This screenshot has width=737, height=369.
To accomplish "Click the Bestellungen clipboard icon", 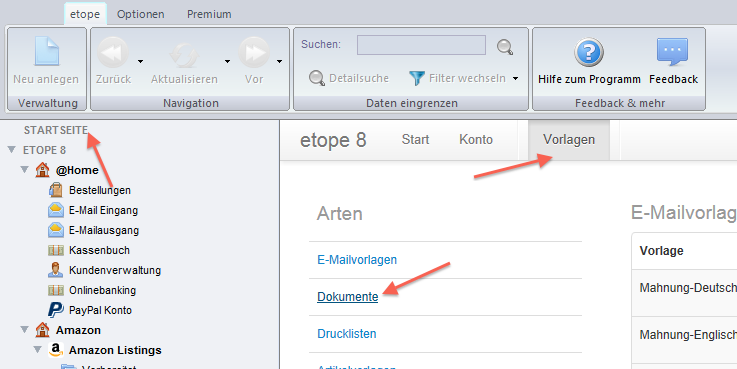I will [56, 190].
